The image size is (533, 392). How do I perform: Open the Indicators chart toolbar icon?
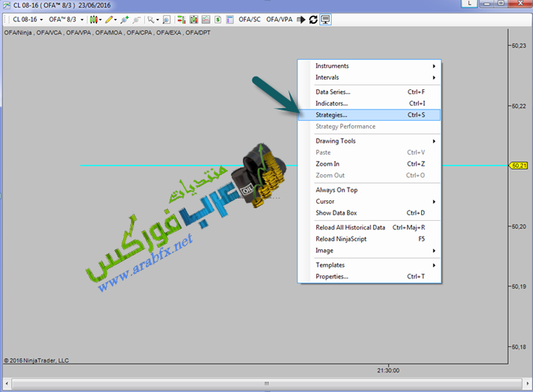tap(206, 20)
